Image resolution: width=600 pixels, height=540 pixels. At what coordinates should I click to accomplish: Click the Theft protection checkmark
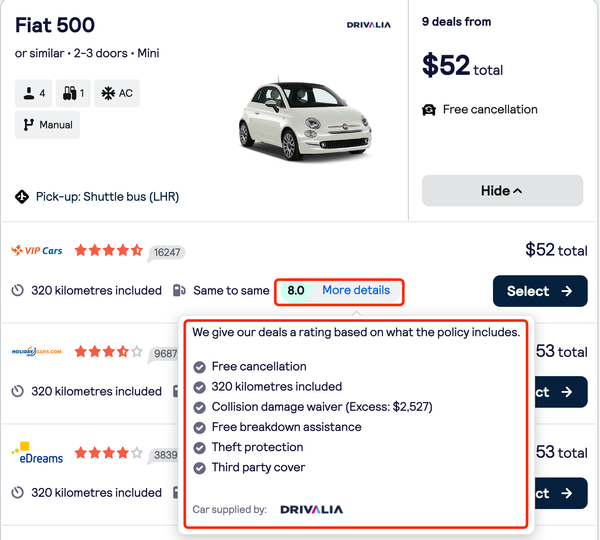click(x=199, y=447)
